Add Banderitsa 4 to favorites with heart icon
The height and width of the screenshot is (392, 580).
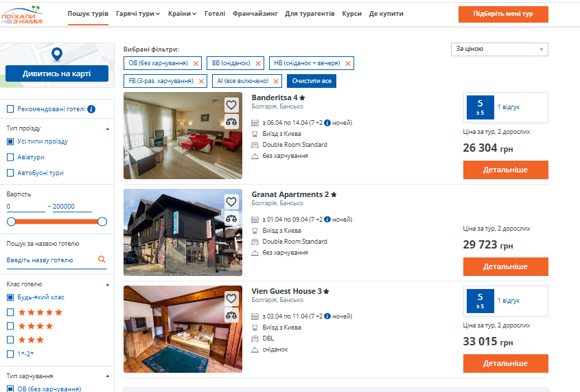pos(231,105)
